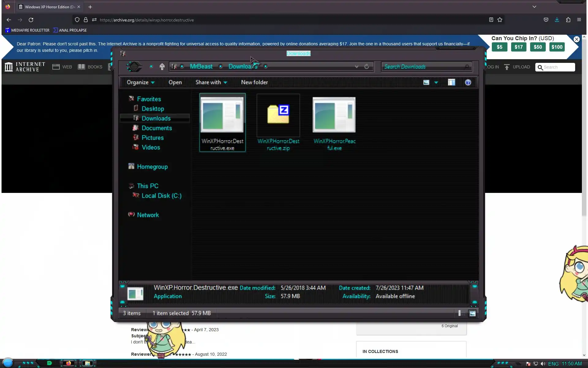Select Local Disk (C:) in navigation pane
588x368 pixels.
click(161, 196)
